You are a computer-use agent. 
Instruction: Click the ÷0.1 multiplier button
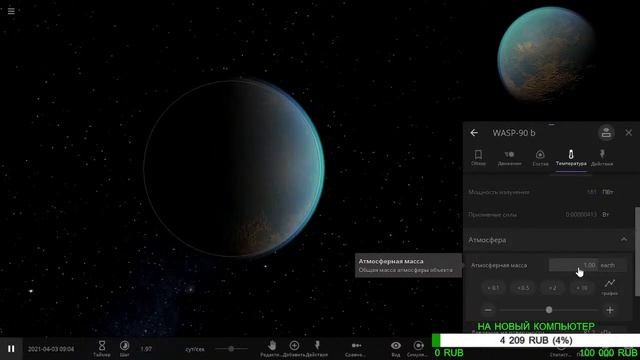coord(493,288)
